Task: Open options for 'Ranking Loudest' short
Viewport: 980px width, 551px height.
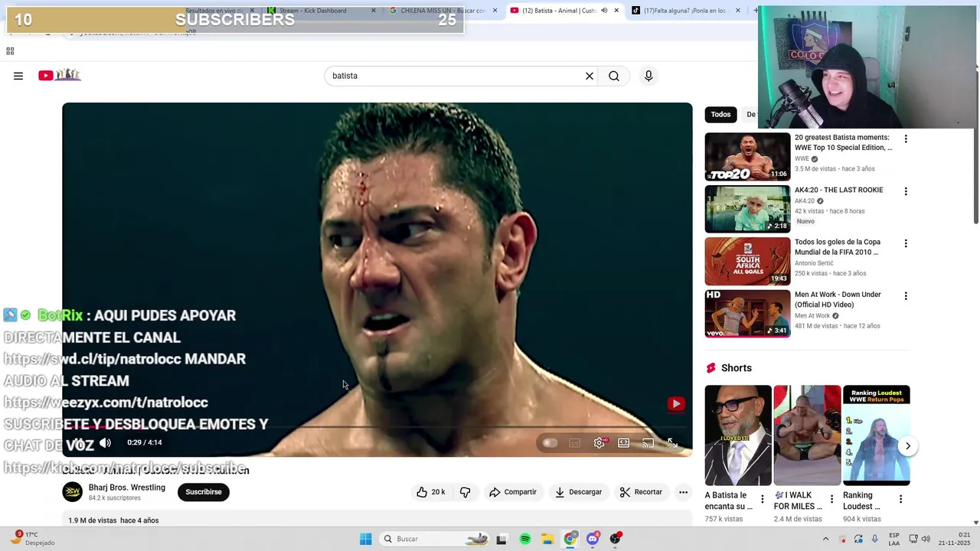Action: [900, 499]
